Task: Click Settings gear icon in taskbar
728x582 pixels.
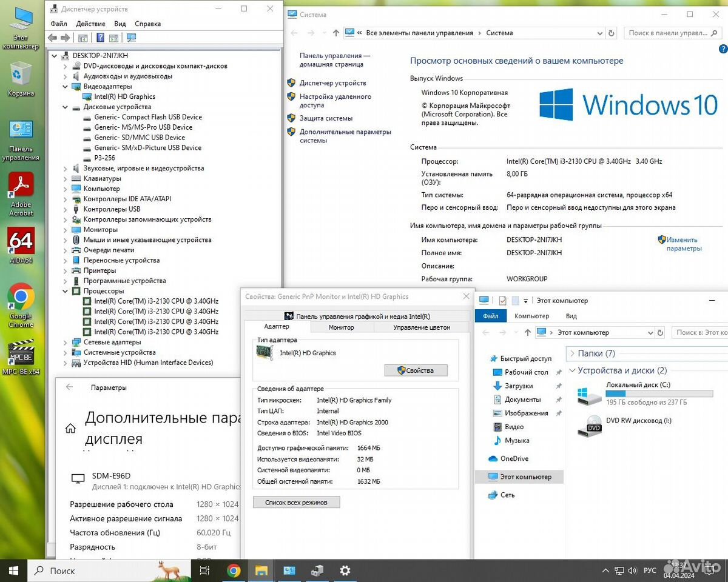Action: [x=345, y=570]
